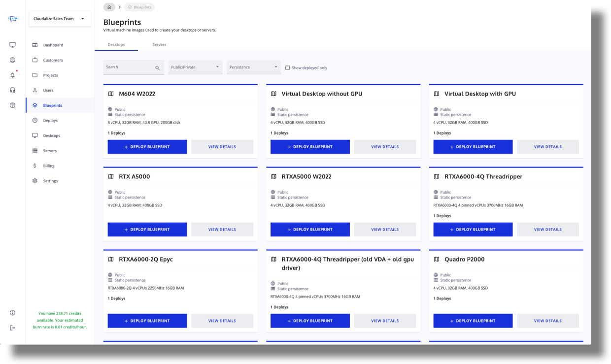Screen dimensions: 611x364
Task: Deploy the RTXA6000-2Q Epyc blueprint
Action: (x=147, y=321)
